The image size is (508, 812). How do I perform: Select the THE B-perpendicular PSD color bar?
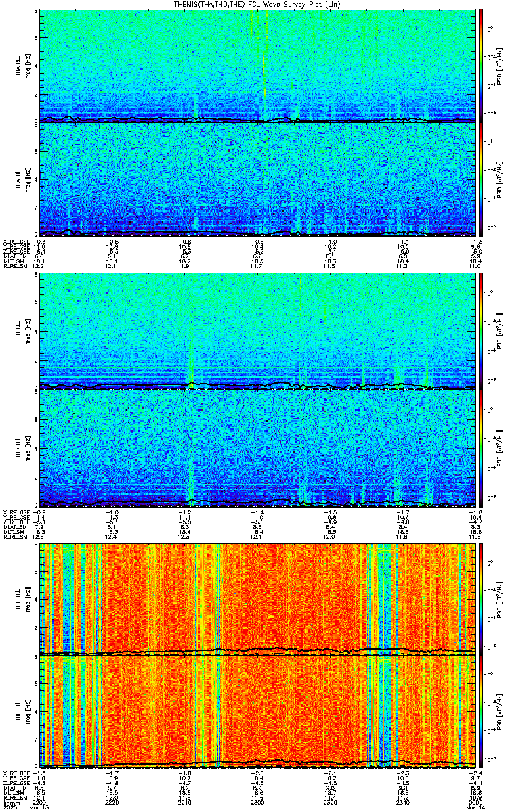pyautogui.click(x=481, y=598)
